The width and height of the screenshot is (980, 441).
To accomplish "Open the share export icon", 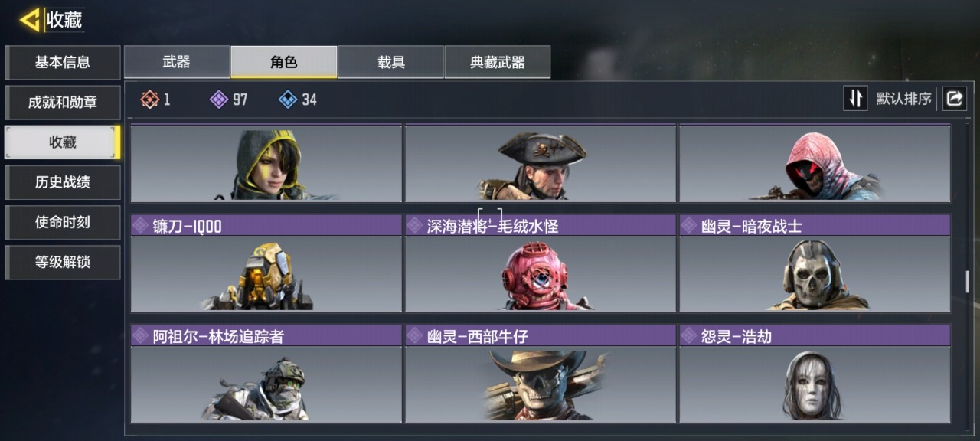I will coord(954,99).
